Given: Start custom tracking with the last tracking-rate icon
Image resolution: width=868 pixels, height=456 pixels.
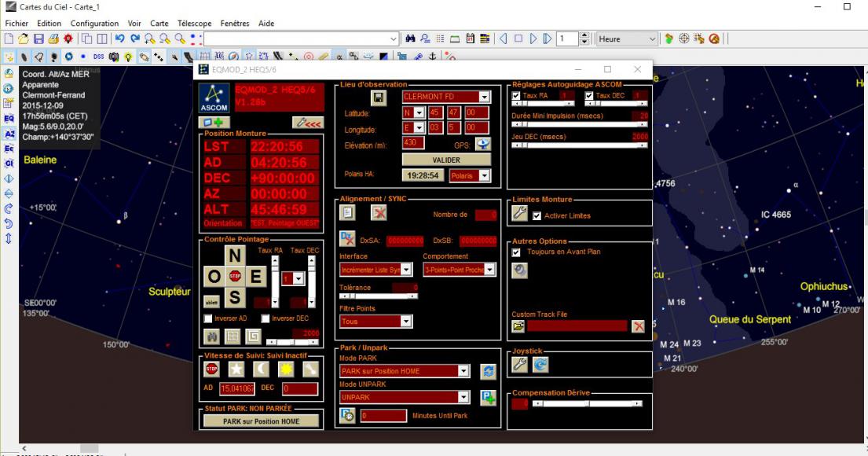Looking at the screenshot, I should tap(311, 369).
